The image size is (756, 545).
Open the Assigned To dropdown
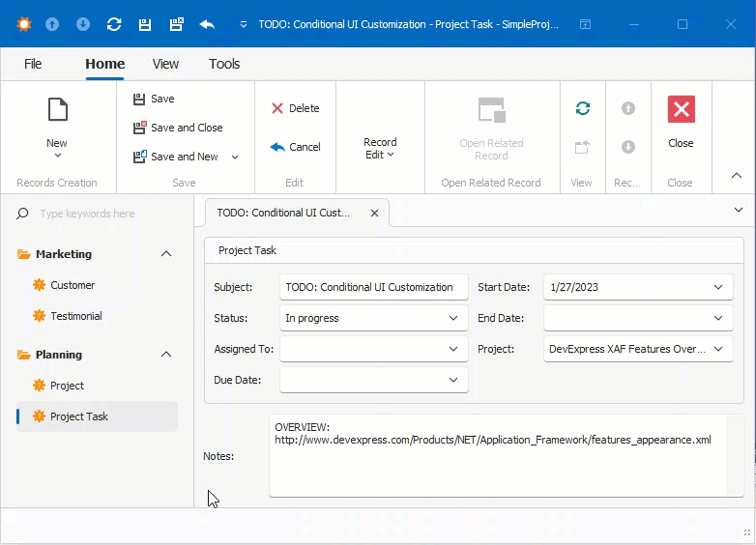pyautogui.click(x=453, y=349)
